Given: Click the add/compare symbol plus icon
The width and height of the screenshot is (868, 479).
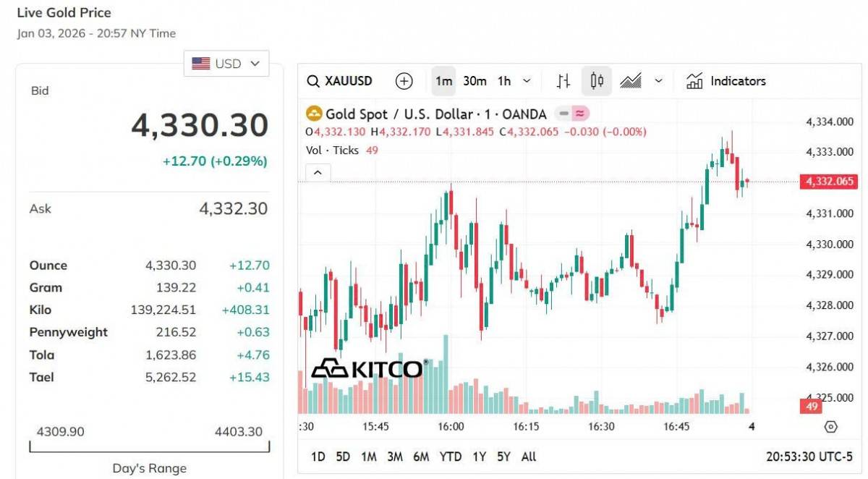Looking at the screenshot, I should point(404,81).
